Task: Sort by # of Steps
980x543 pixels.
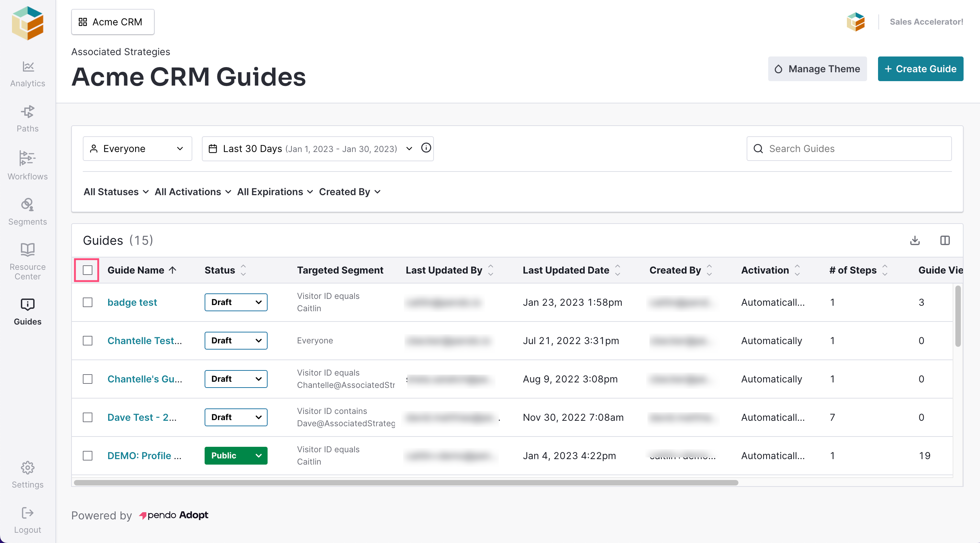Action: coord(885,270)
